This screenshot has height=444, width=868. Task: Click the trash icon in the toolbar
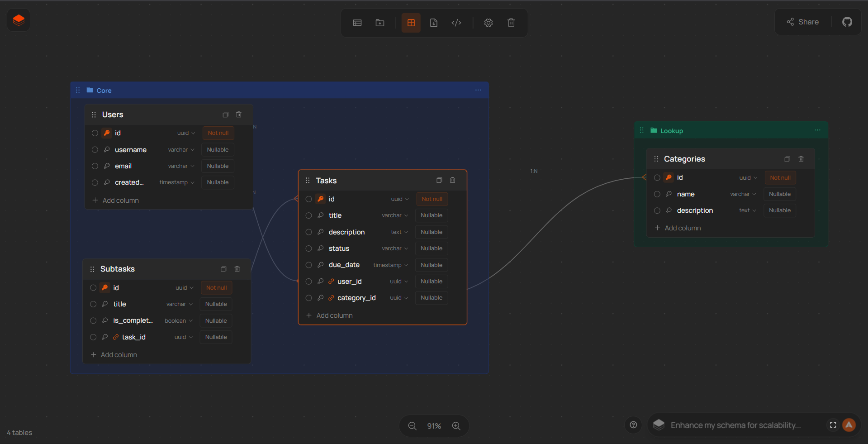click(511, 23)
